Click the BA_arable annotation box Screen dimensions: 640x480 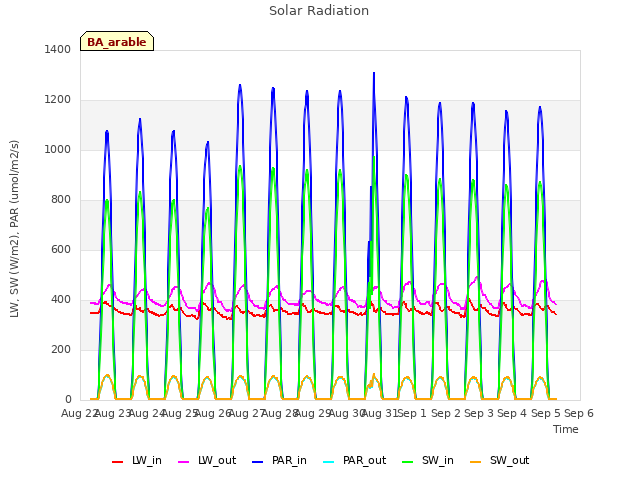(x=117, y=41)
